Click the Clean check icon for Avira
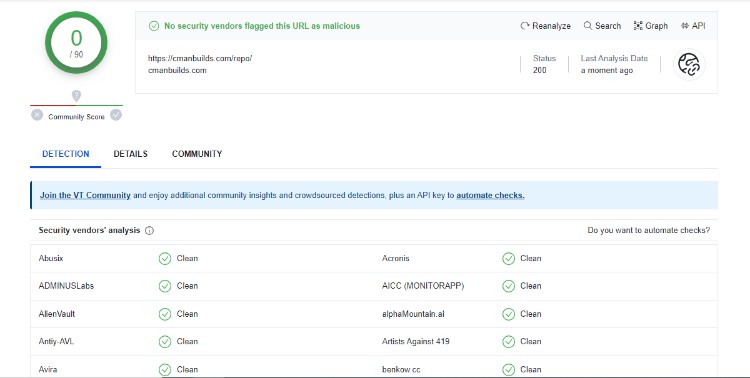The height and width of the screenshot is (378, 750). [x=165, y=370]
